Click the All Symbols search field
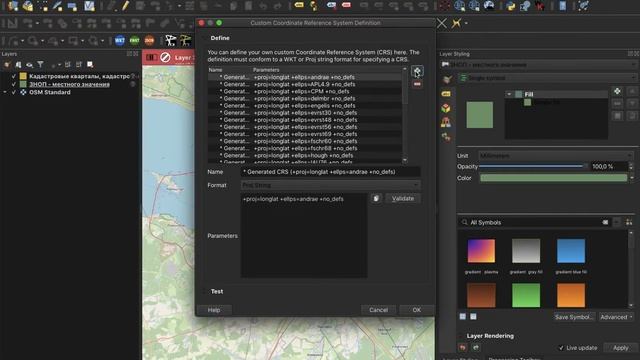 pyautogui.click(x=535, y=222)
